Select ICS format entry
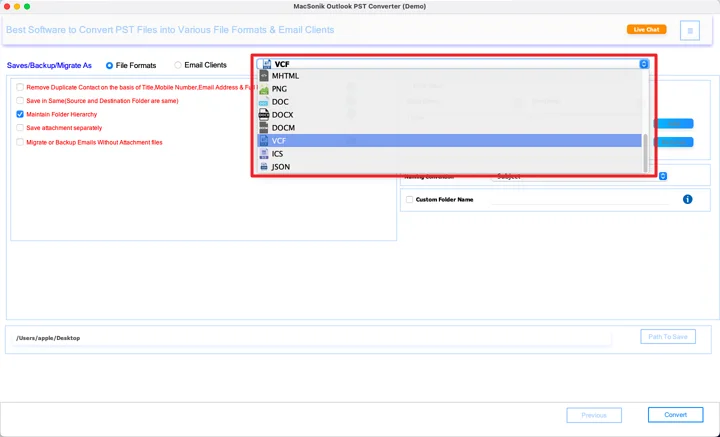Viewport: 720px width, 437px height. (450, 154)
